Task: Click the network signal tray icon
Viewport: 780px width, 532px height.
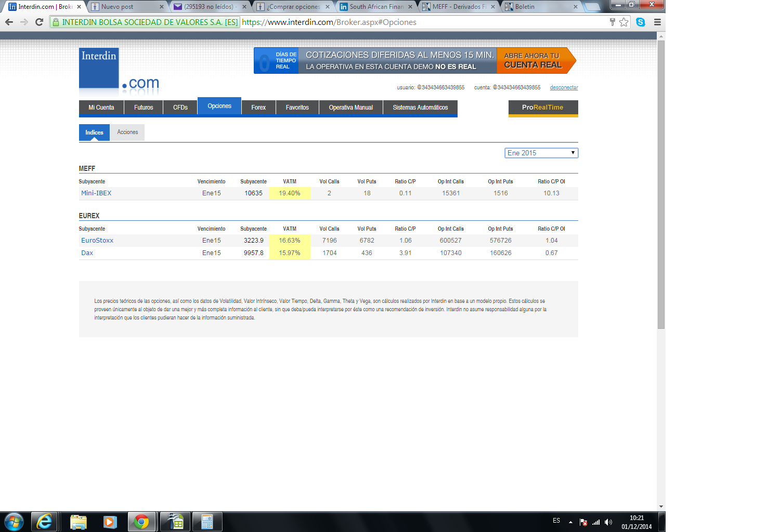Action: click(x=596, y=522)
